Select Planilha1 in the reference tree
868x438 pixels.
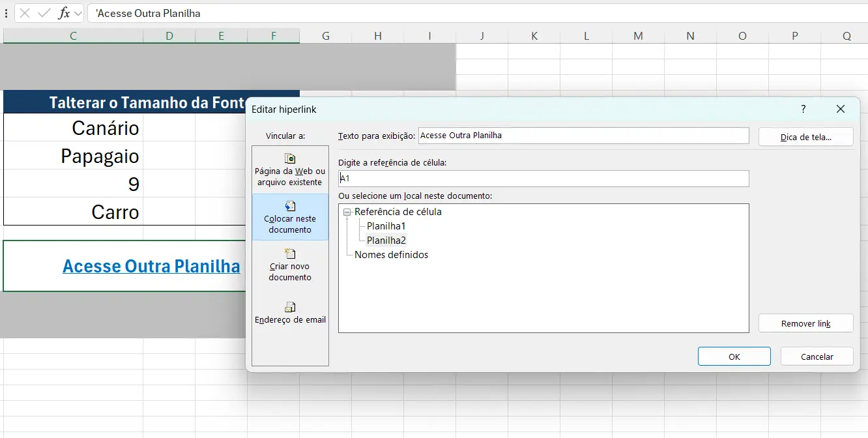[x=386, y=226]
